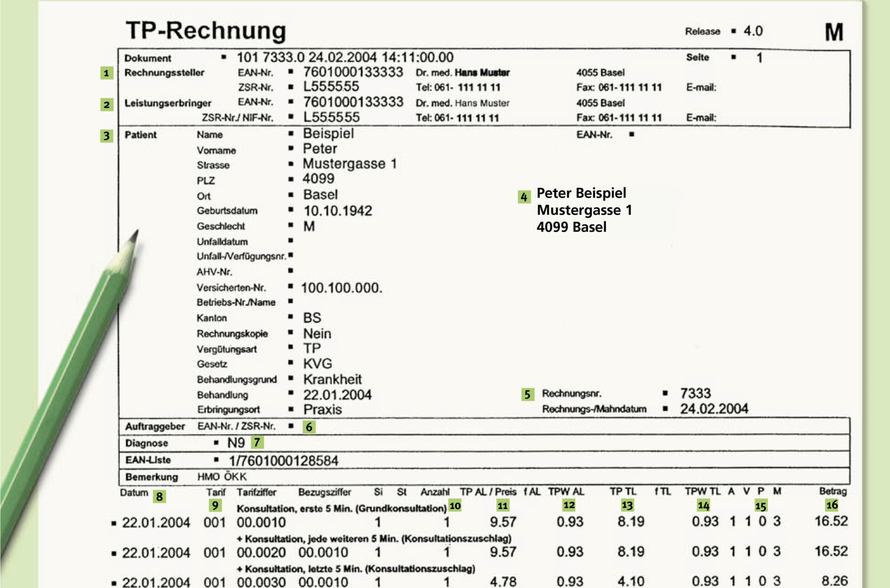
Task: Click green marker 7 after diagnosis N9
Action: point(257,442)
